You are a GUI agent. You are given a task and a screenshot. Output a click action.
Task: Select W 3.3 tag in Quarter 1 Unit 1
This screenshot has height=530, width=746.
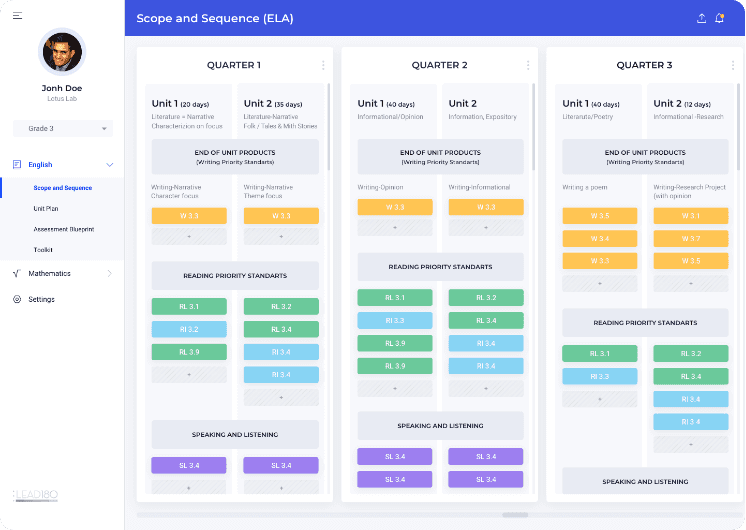[x=189, y=216]
